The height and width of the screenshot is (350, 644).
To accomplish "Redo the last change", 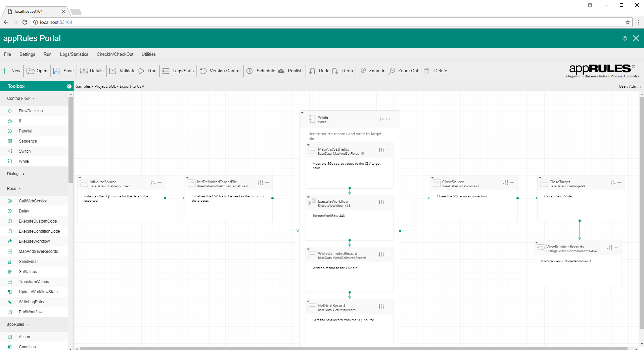I will coord(342,71).
